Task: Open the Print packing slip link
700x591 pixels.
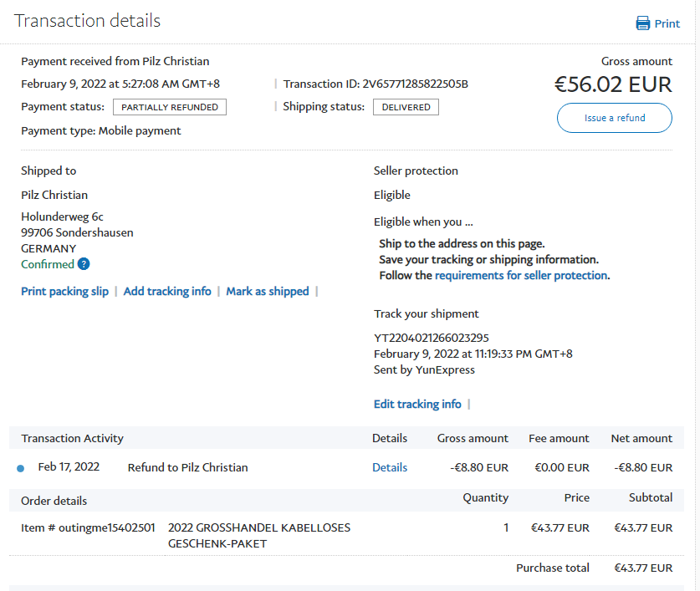Action: pos(64,291)
